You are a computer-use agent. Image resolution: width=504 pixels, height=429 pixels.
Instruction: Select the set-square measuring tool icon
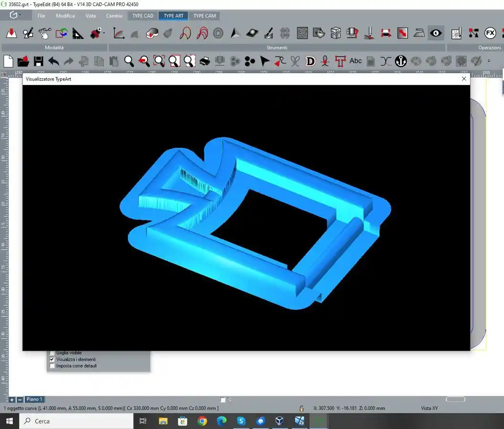click(77, 33)
